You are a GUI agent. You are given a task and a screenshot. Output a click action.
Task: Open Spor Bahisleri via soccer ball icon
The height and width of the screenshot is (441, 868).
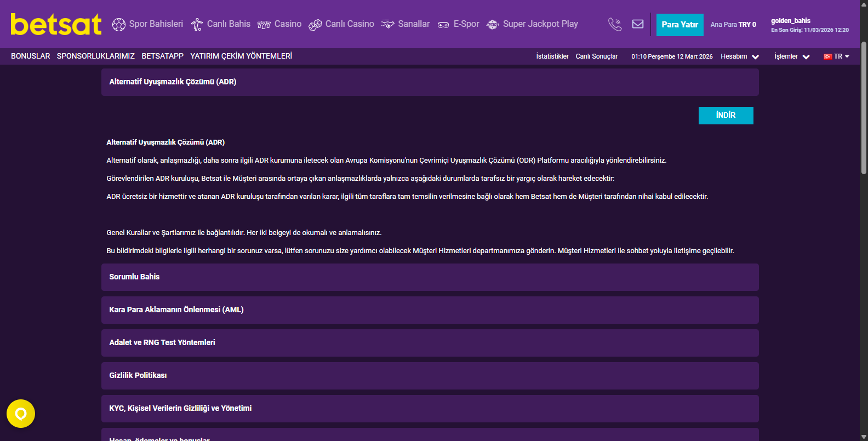pyautogui.click(x=118, y=25)
